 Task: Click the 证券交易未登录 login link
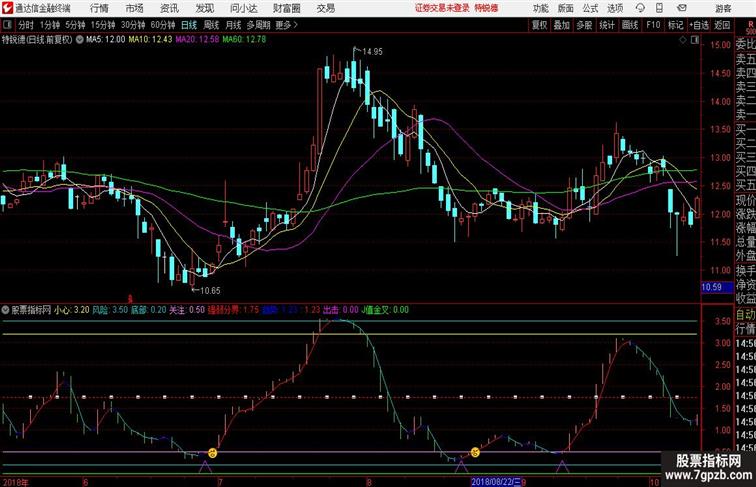tap(443, 8)
